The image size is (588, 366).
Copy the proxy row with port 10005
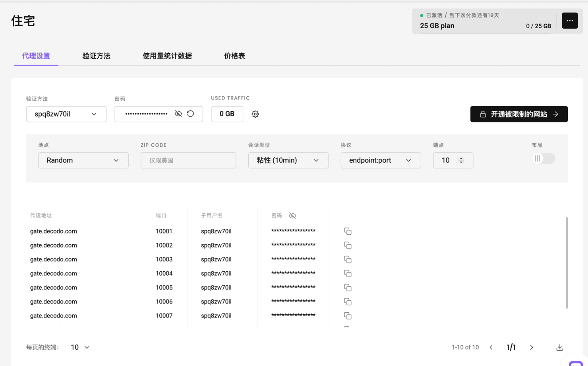coord(348,288)
